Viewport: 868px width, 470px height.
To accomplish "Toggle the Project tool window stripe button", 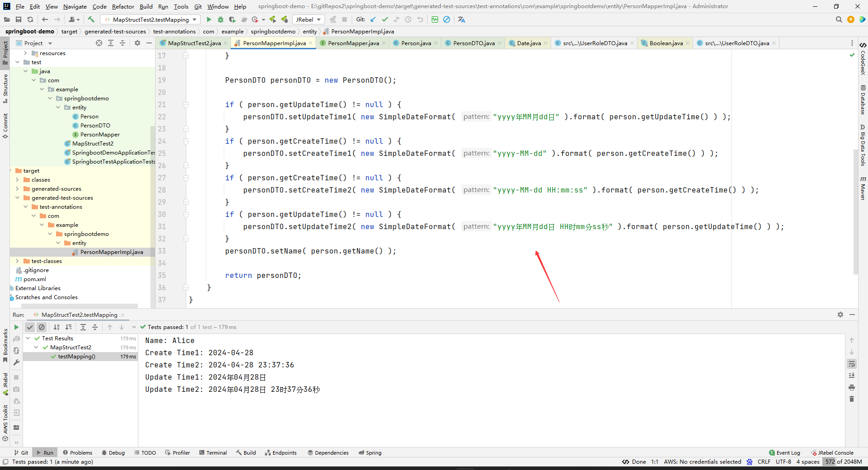I will tap(5, 53).
